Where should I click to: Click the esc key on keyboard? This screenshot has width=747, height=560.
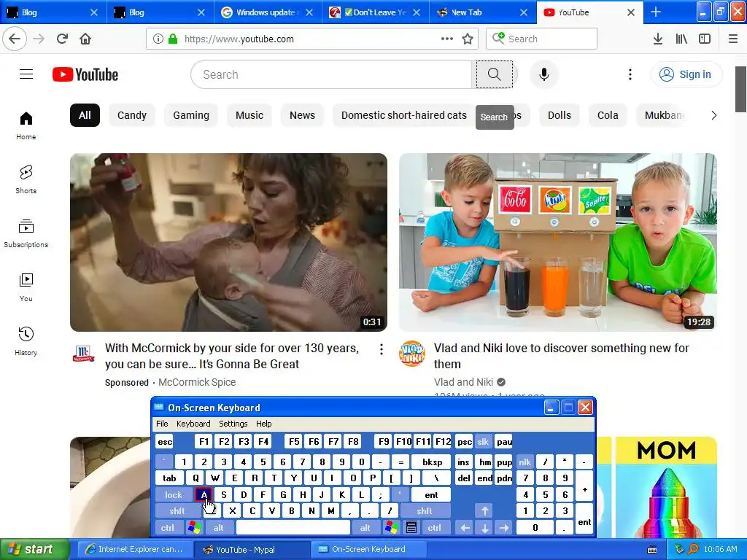165,441
